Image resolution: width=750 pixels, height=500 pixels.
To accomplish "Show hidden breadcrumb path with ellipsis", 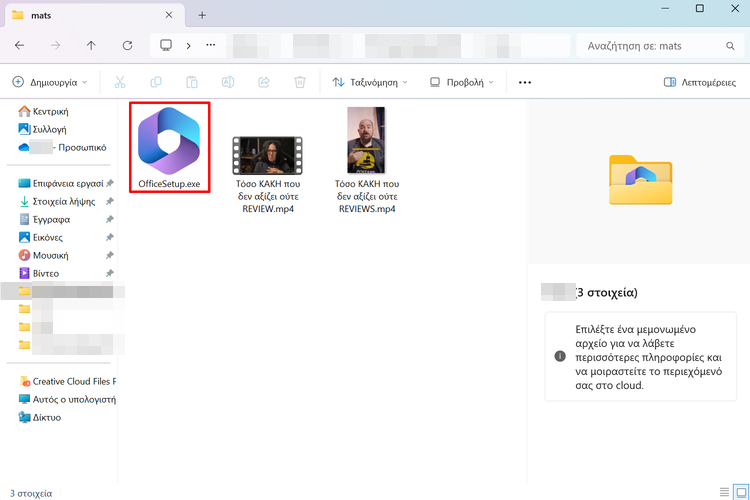I will point(210,45).
